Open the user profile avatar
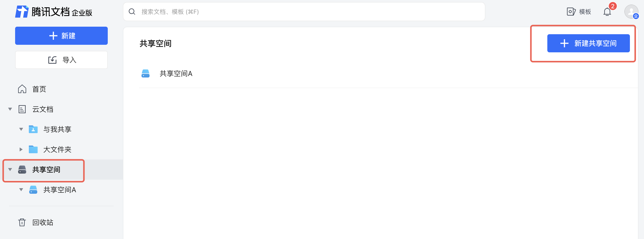The image size is (644, 239). pos(631,12)
